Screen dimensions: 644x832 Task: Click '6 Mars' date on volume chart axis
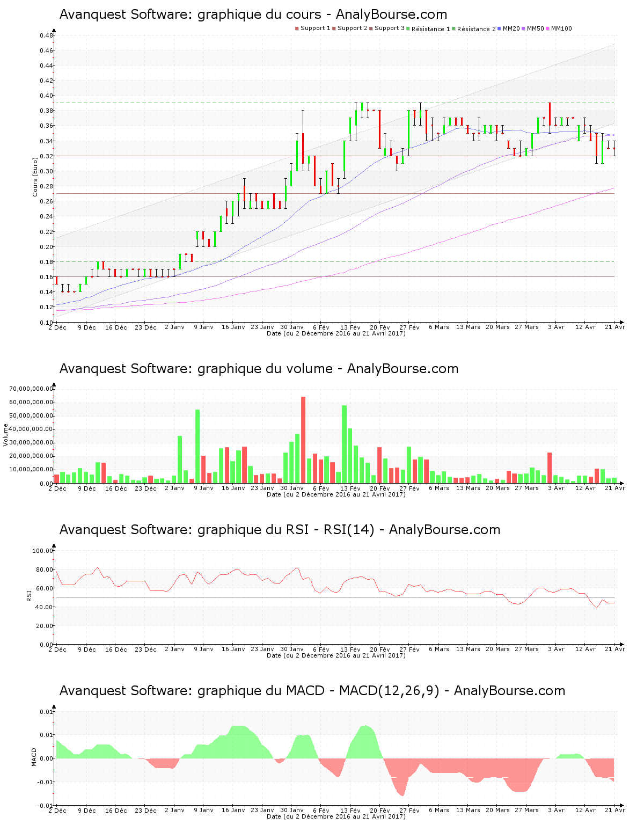439,488
